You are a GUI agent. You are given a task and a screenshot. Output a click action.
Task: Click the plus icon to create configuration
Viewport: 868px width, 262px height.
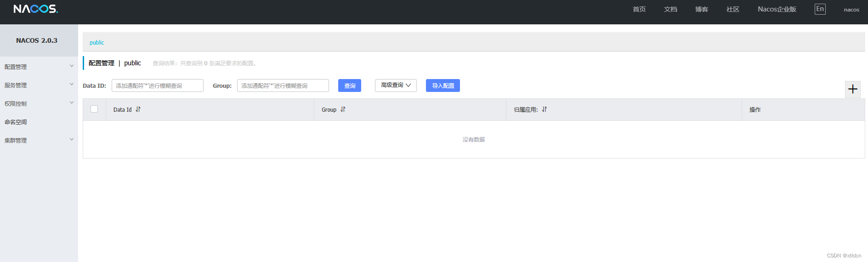852,89
